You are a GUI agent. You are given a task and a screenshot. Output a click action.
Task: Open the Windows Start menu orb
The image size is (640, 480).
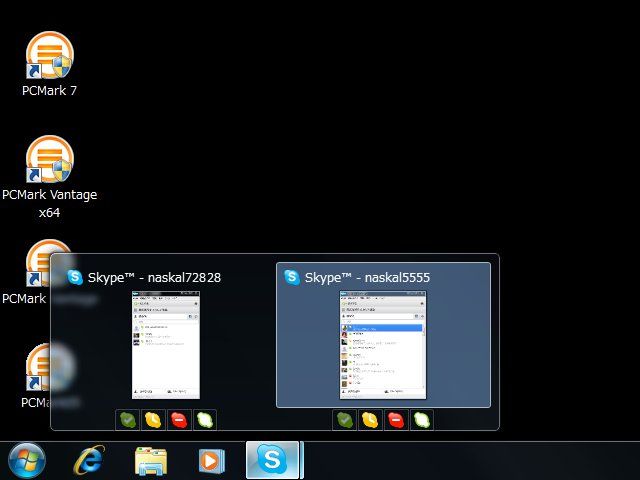pos(27,460)
